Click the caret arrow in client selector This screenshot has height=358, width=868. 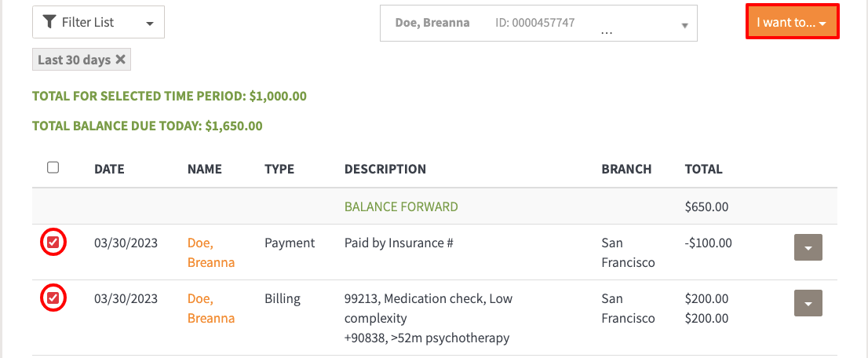point(684,26)
